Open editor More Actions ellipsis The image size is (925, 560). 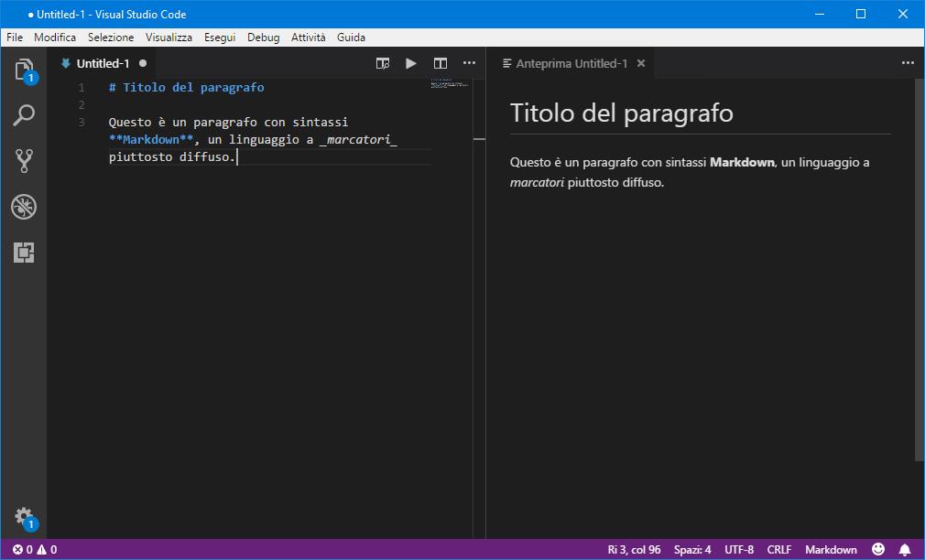pyautogui.click(x=469, y=62)
